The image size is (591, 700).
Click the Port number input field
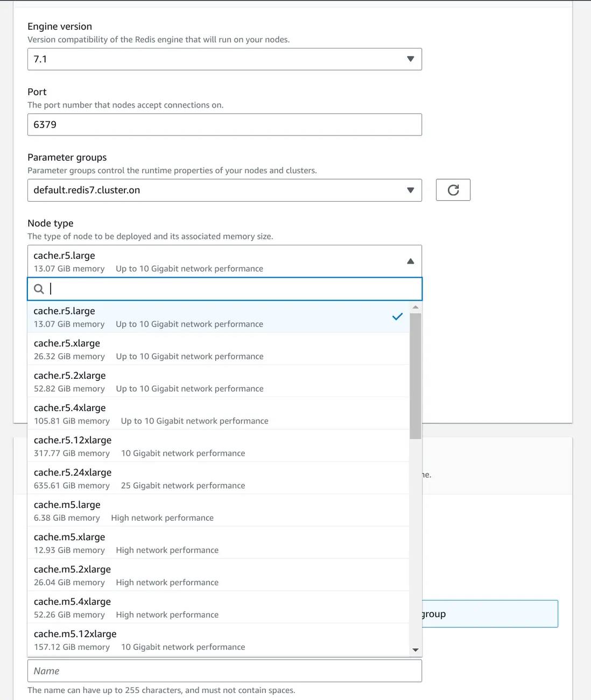[x=224, y=125]
